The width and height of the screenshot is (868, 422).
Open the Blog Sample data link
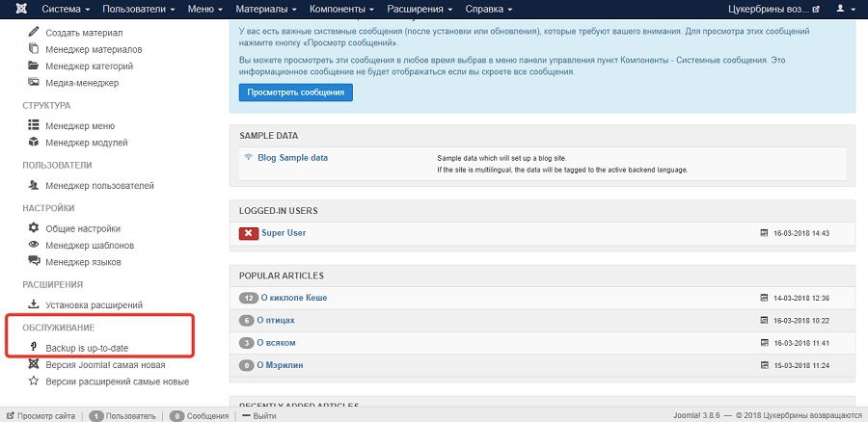[292, 157]
